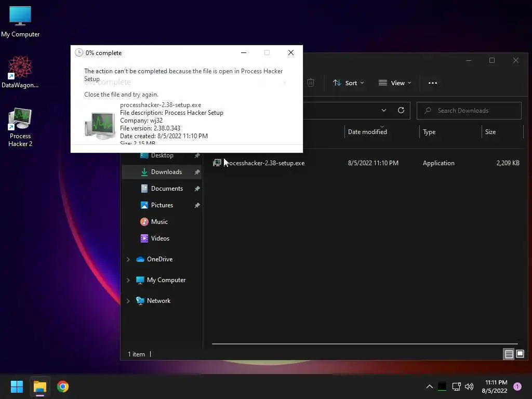The image size is (532, 399).
Task: Select My Computer in navigation pane
Action: pos(166,280)
